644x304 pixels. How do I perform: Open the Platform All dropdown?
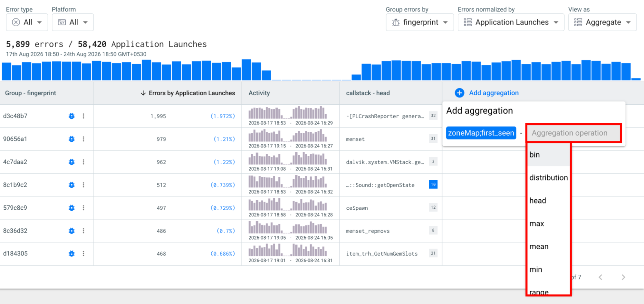(x=73, y=22)
